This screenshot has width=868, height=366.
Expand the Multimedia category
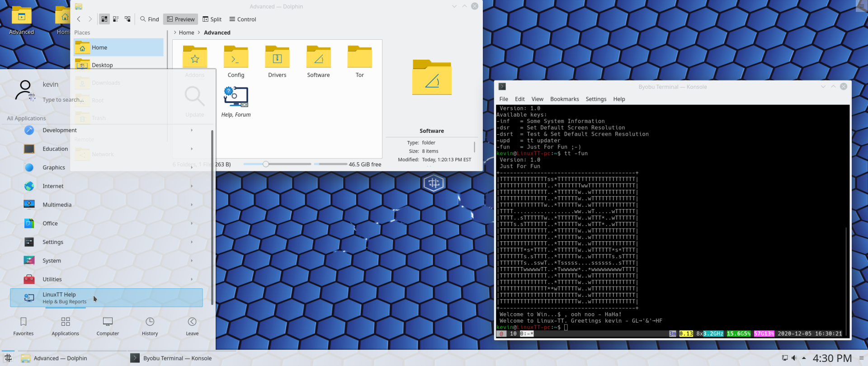click(x=107, y=205)
